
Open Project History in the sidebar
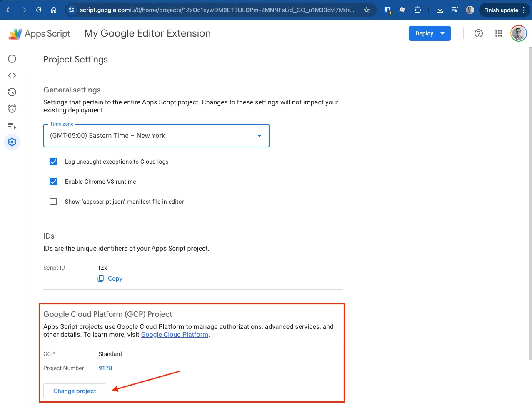(x=12, y=92)
